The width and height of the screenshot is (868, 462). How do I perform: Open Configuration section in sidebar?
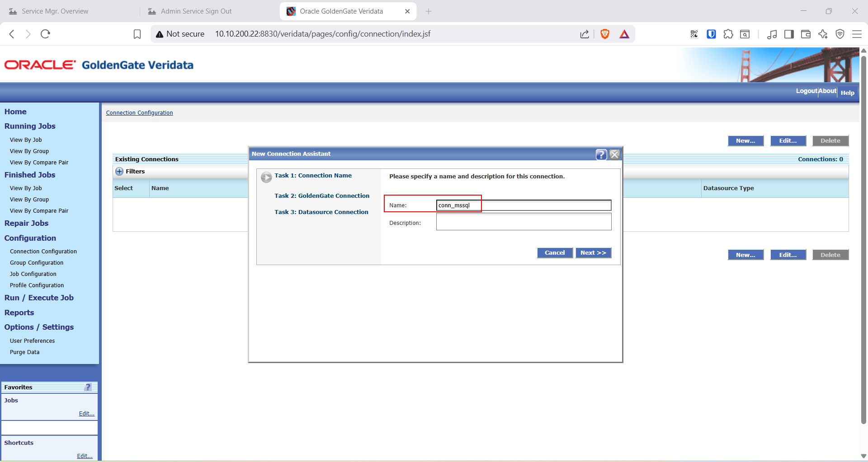[x=30, y=238]
